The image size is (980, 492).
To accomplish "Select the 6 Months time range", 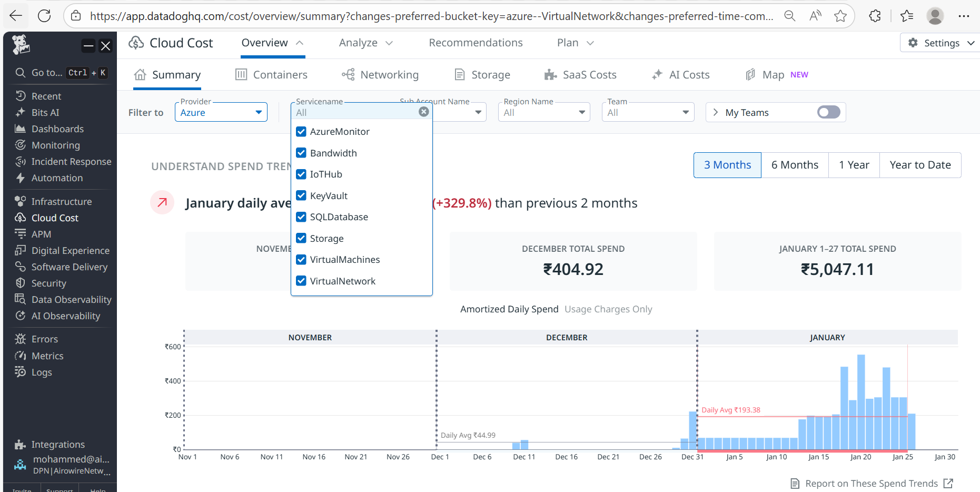I will (794, 165).
